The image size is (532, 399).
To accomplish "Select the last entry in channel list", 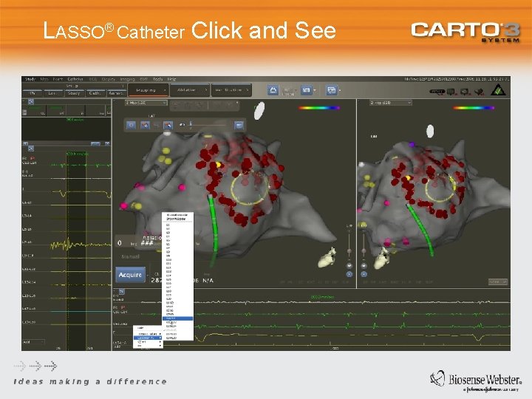I will point(177,338).
